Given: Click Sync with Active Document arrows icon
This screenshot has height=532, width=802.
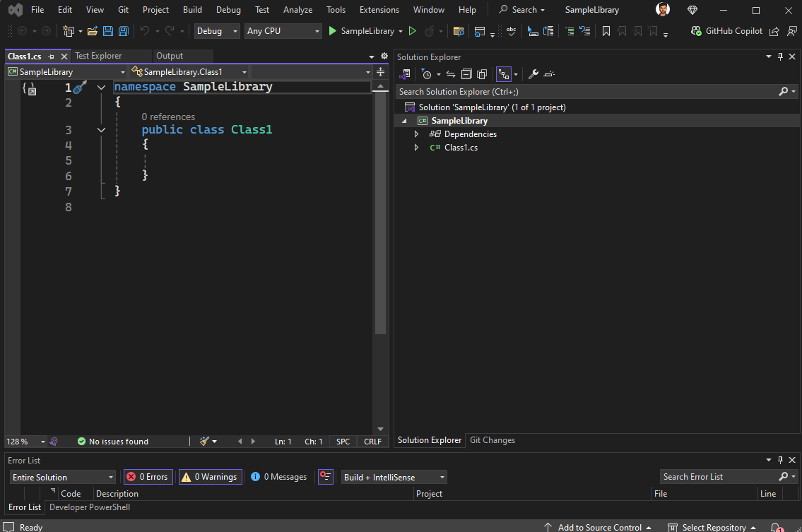Looking at the screenshot, I should 451,74.
